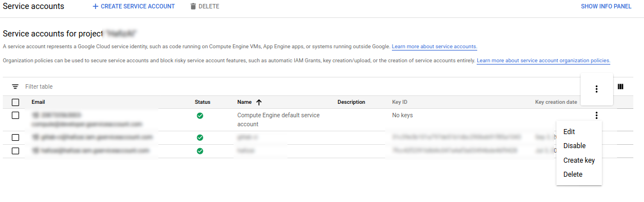Click the Compute Engine default service account name

tap(278, 120)
